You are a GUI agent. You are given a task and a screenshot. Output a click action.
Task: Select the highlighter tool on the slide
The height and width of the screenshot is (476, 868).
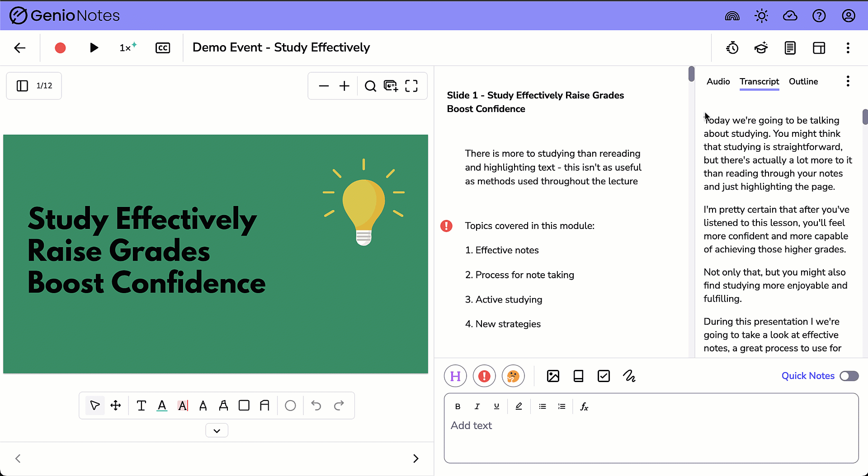tap(182, 405)
